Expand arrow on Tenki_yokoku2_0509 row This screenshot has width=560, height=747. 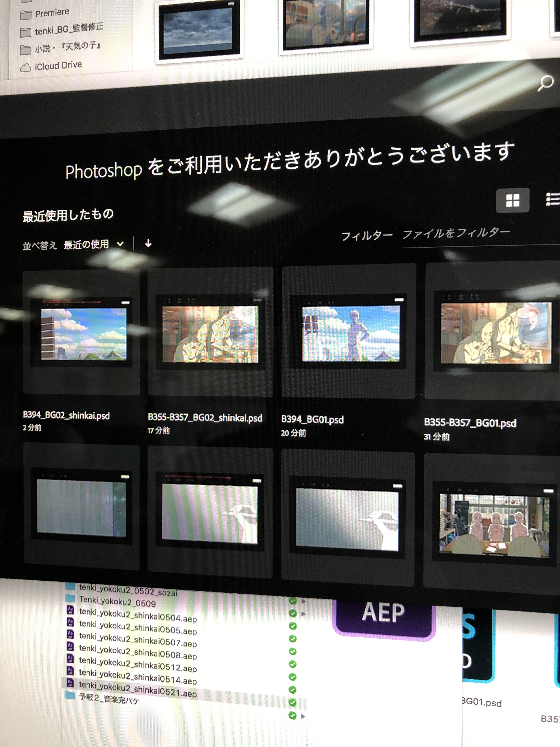coord(303,614)
